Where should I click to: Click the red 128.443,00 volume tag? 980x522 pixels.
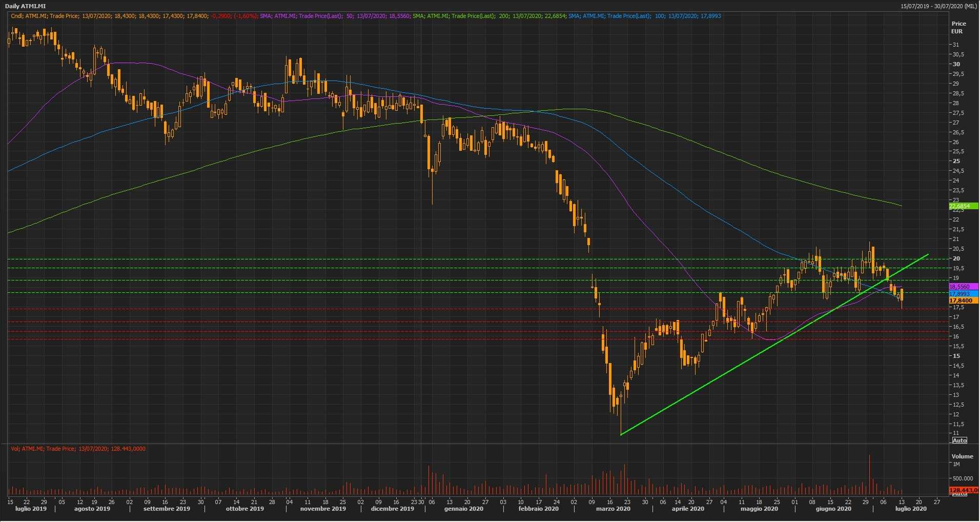click(x=963, y=490)
